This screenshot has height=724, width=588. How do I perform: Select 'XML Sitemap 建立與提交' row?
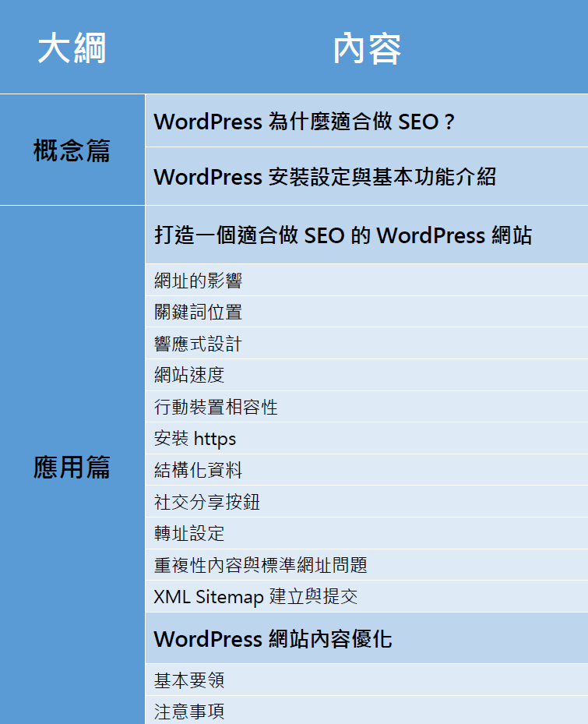click(255, 597)
